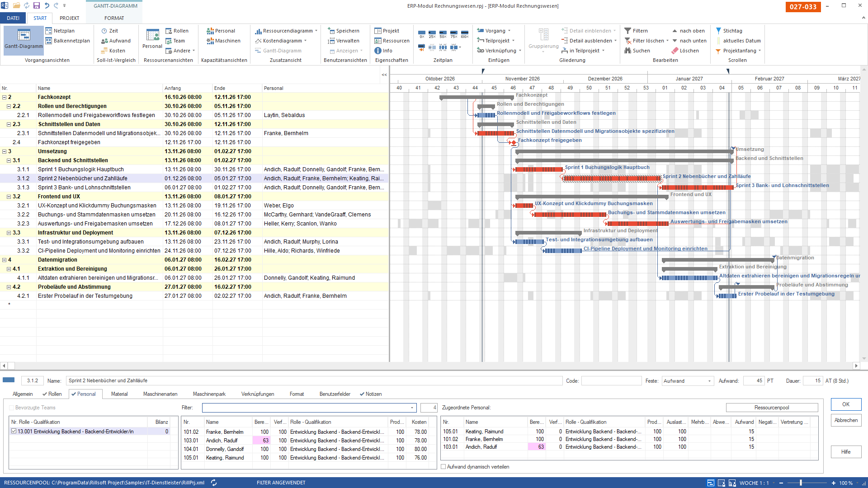Click the task color swatch
Viewport: 868px width, 488px height.
[9, 380]
